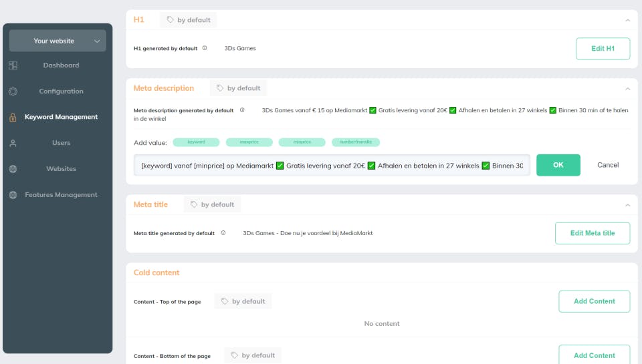This screenshot has width=642, height=364.
Task: Add Content for Bottom of the page
Action: [594, 355]
